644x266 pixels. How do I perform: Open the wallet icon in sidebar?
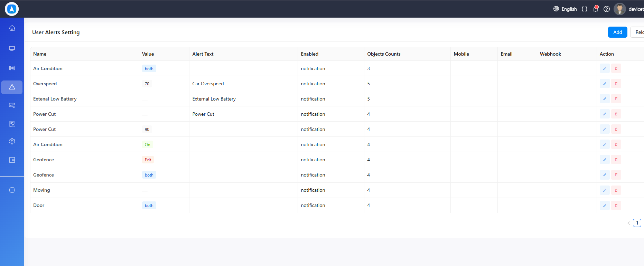pyautogui.click(x=12, y=160)
